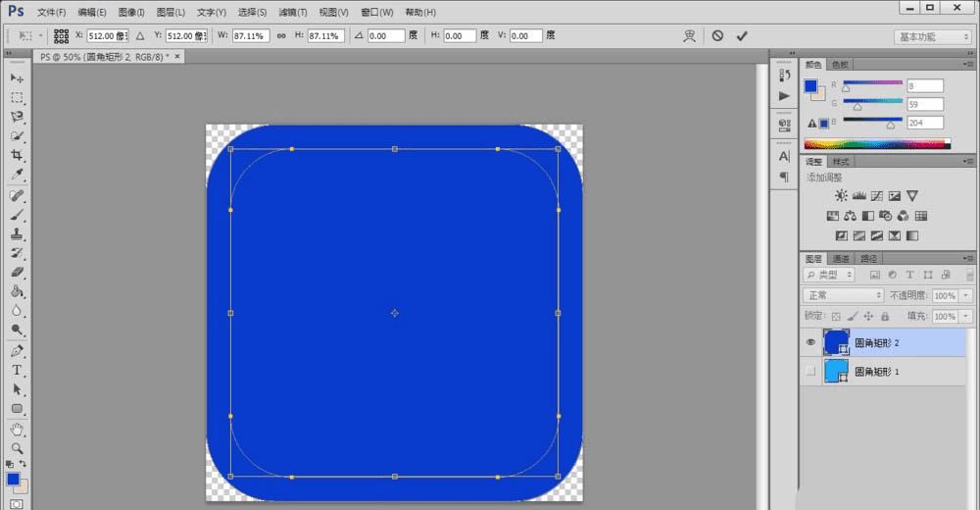Select the Rounded Rectangle shape tool
Viewport: 980px width, 510px height.
click(17, 409)
